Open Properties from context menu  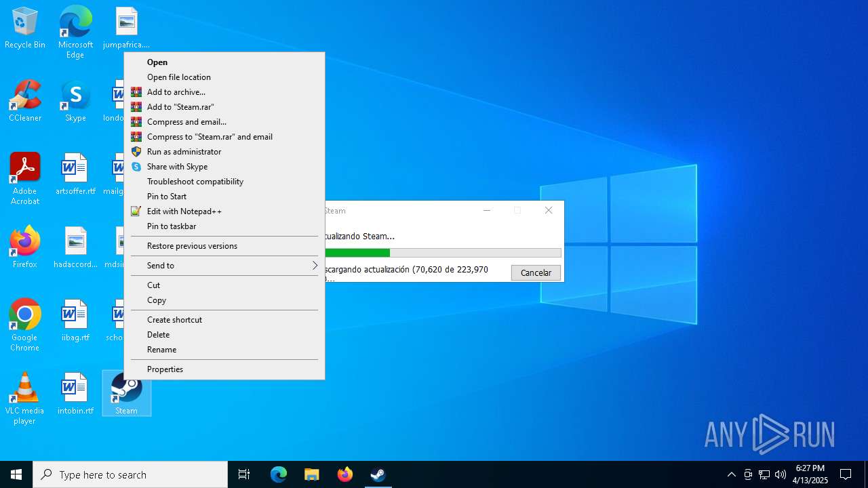pyautogui.click(x=224, y=369)
